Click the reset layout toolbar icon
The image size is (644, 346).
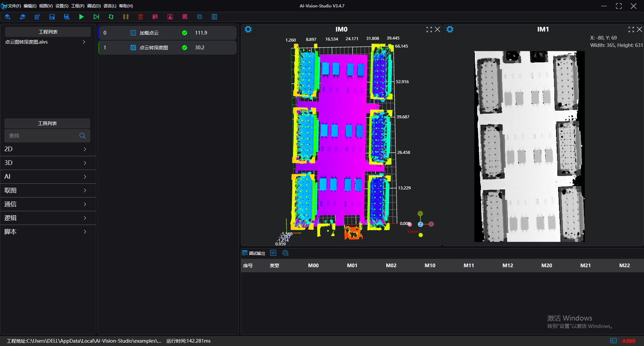point(214,17)
